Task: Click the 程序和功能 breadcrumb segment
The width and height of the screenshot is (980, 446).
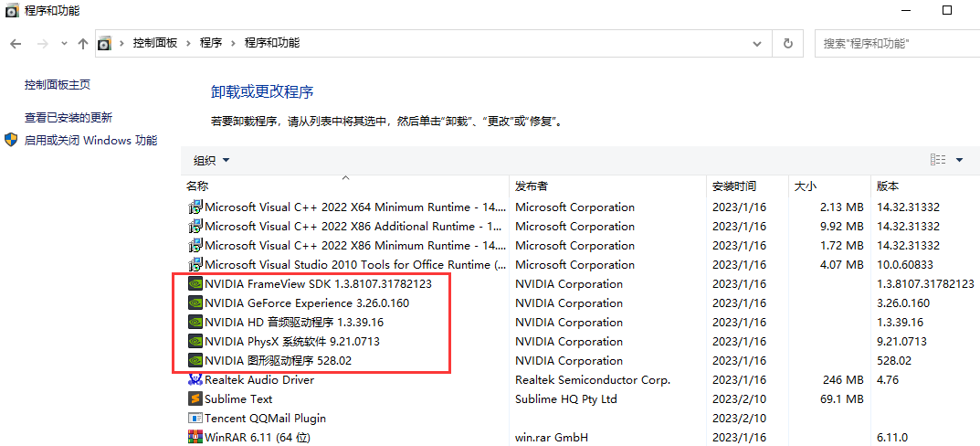Action: coord(272,43)
